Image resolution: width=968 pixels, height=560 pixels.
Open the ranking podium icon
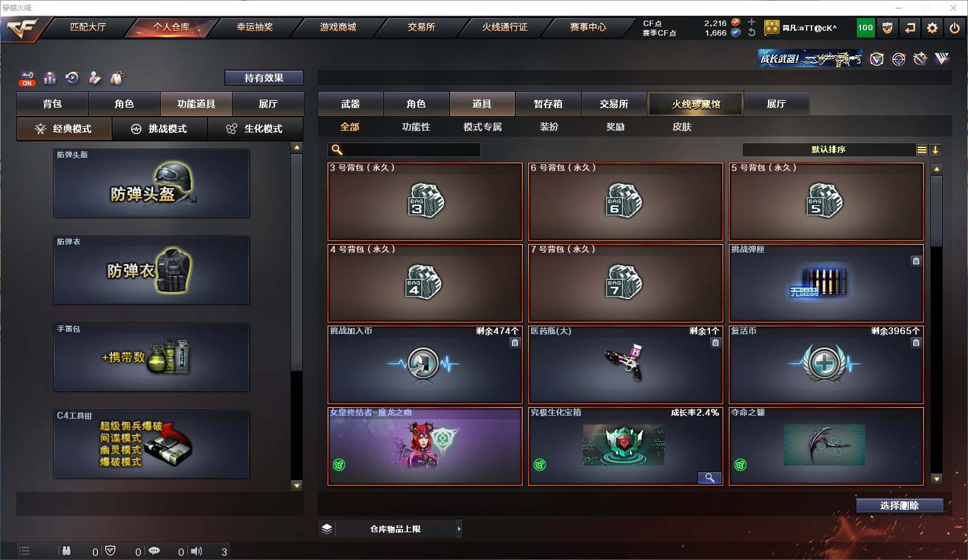pyautogui.click(x=50, y=78)
